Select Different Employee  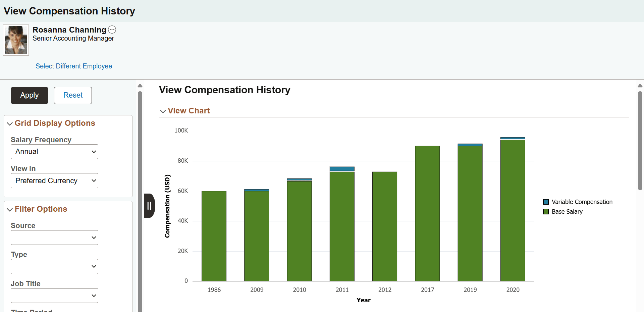(73, 66)
